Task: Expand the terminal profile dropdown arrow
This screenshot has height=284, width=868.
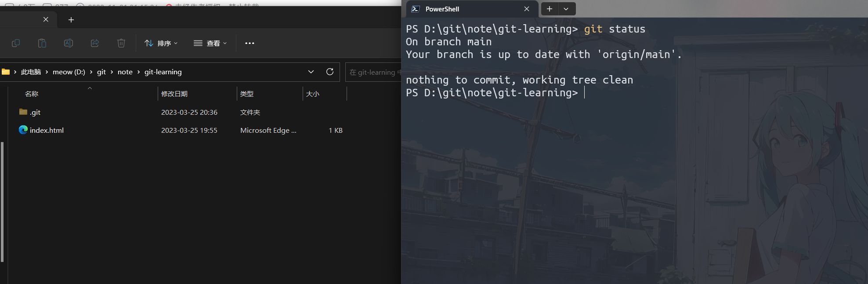Action: click(x=566, y=9)
